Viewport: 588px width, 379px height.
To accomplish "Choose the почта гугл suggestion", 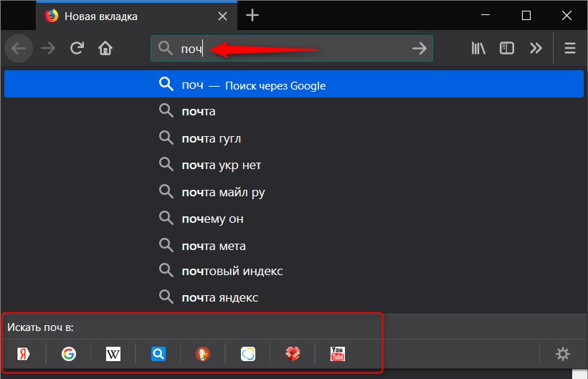I will [x=294, y=138].
